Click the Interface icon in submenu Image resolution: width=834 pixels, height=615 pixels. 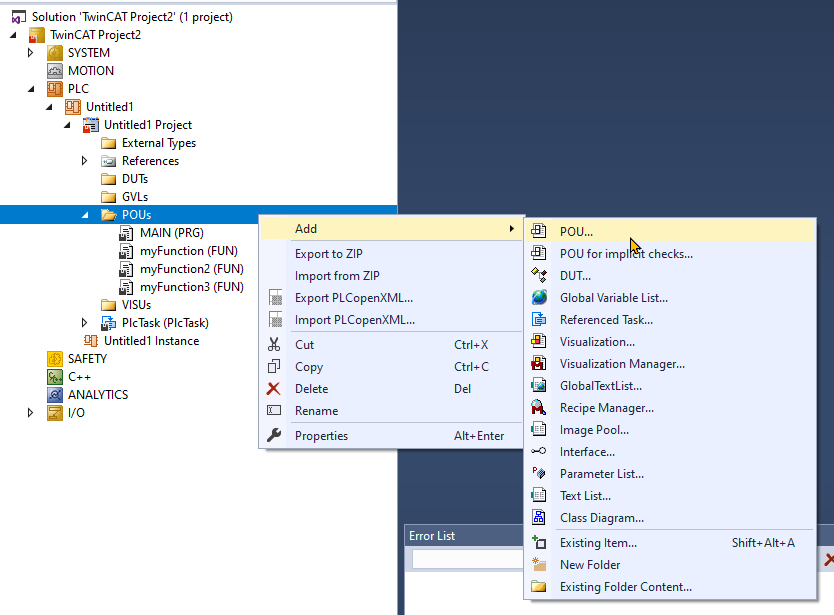point(538,451)
